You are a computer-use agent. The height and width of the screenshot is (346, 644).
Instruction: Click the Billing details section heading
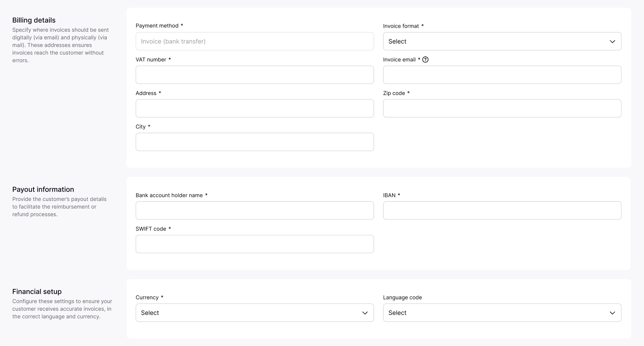[34, 20]
